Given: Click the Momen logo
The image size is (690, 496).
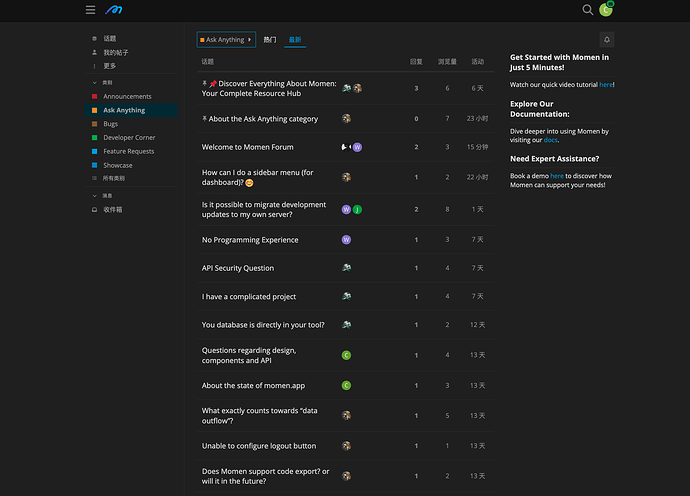Looking at the screenshot, I should tap(114, 10).
